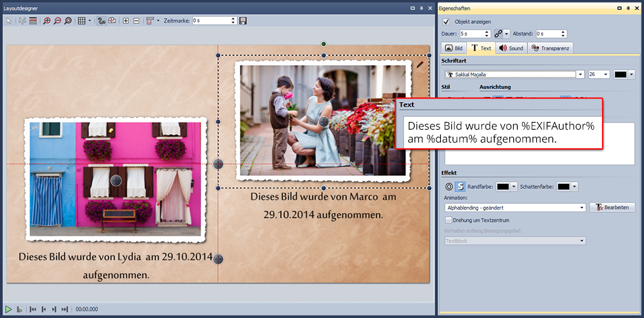Screen dimensions: 644x318
Task: Click the path marker beside Lydia caption
Action: pyautogui.click(x=219, y=259)
